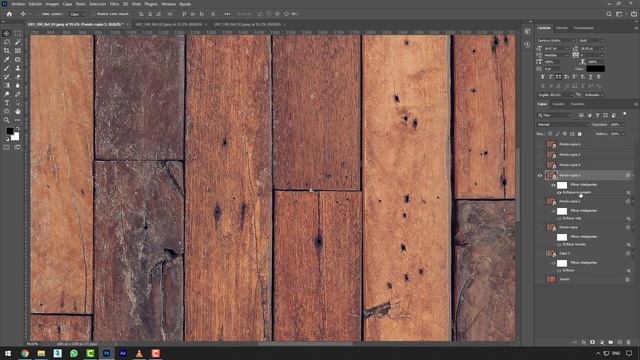Toggle visibility of Fondo copia 6 layer

[540, 144]
